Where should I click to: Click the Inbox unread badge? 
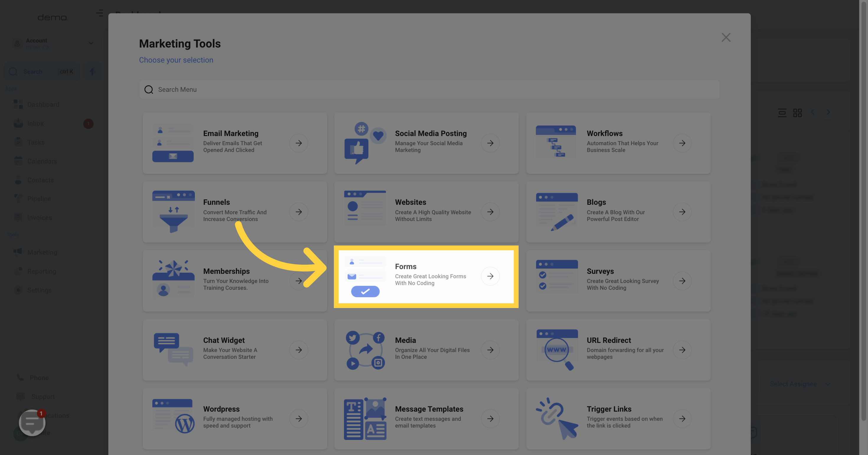[88, 124]
